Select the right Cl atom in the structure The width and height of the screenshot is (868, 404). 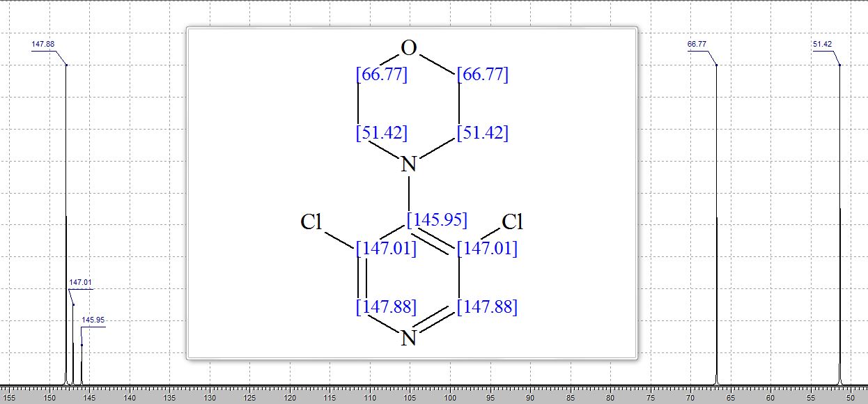(512, 222)
